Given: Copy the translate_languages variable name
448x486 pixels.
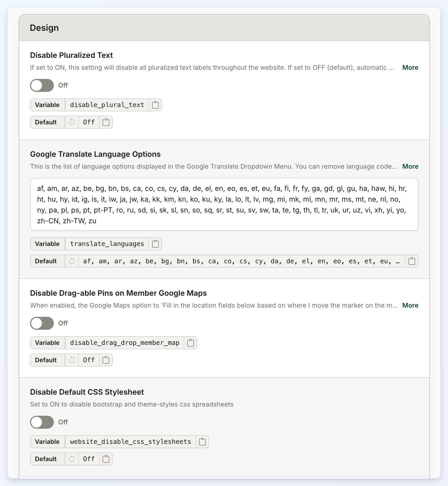Looking at the screenshot, I should [155, 244].
